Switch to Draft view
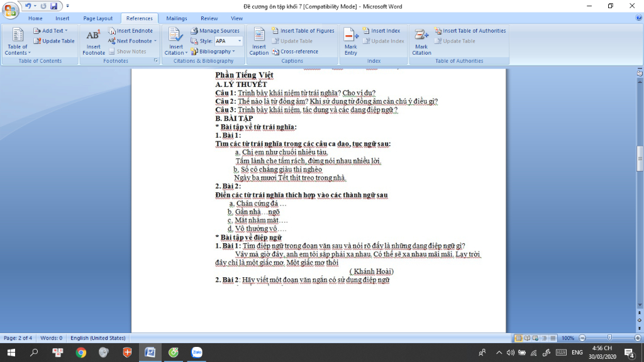The height and width of the screenshot is (362, 644). point(553,338)
